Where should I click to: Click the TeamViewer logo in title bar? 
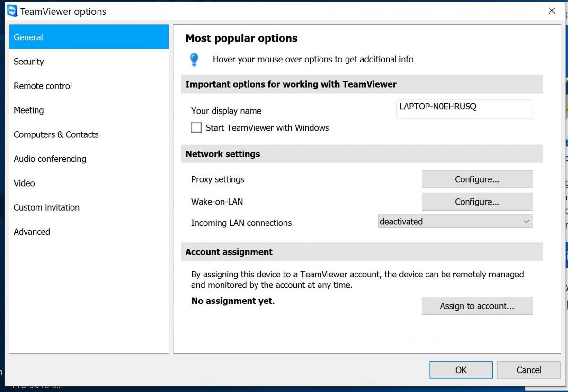(x=12, y=11)
